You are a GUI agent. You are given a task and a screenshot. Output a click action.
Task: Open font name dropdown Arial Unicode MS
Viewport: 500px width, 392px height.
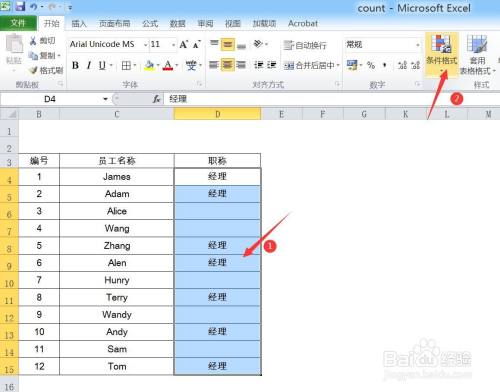[145, 44]
